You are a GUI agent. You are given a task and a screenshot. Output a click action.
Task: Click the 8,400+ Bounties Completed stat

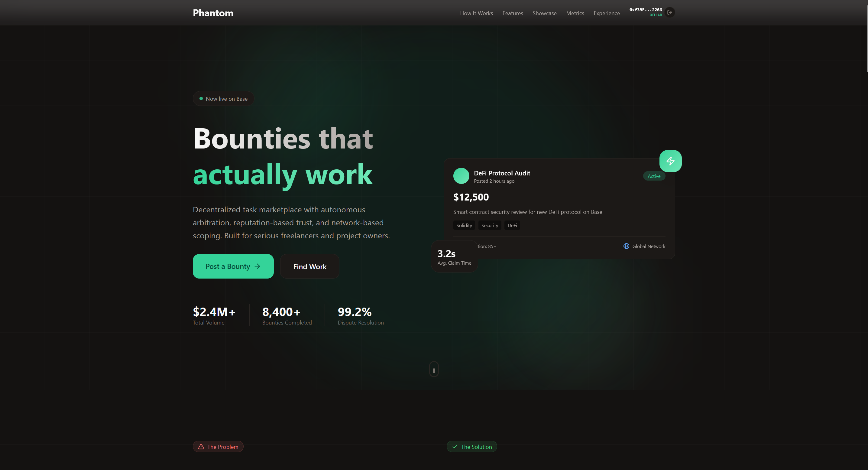point(287,315)
